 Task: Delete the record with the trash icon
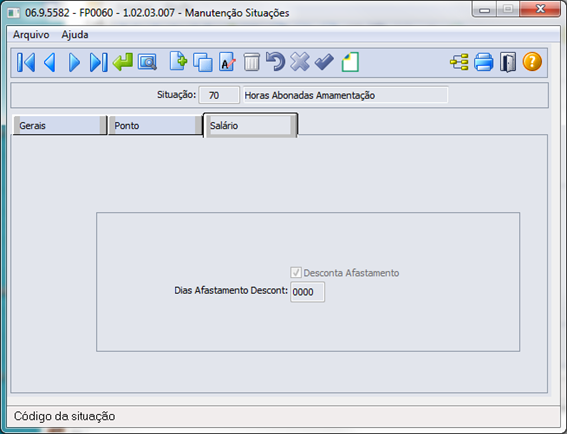(x=251, y=62)
